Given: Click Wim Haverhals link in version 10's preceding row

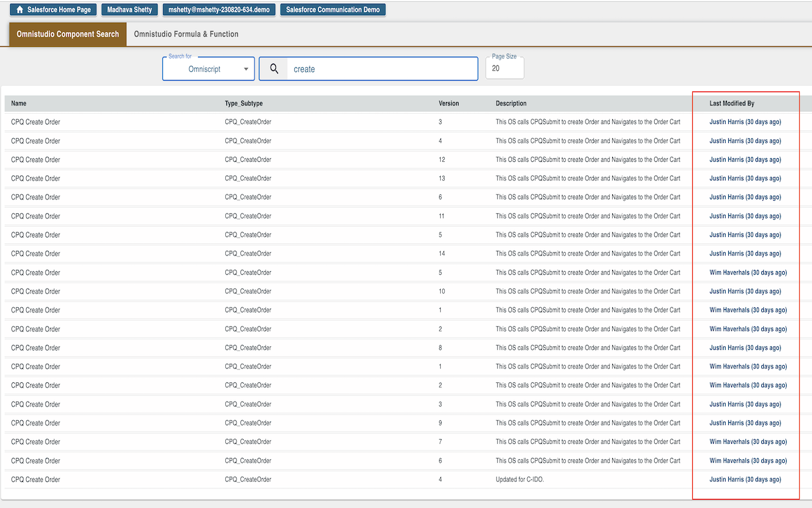Looking at the screenshot, I should [748, 273].
